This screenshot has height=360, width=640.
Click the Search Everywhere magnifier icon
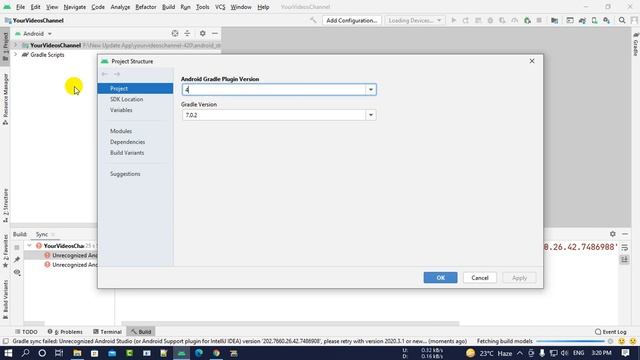tap(622, 20)
